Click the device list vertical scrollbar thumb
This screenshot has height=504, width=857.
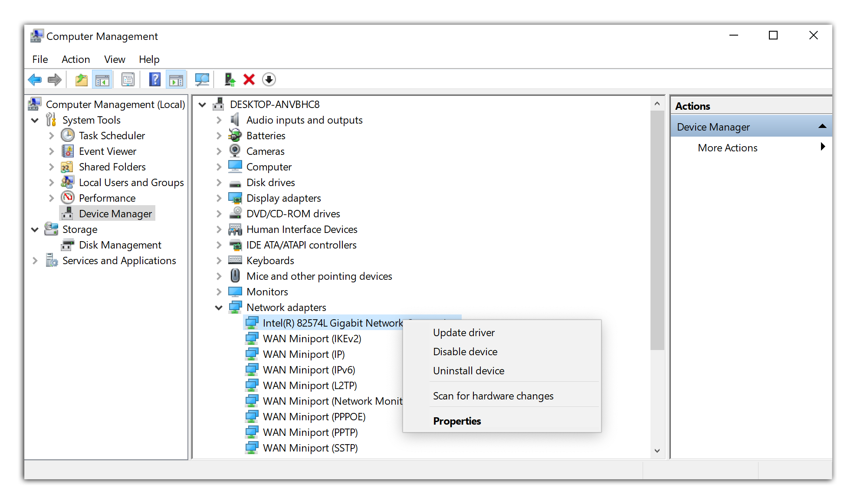657,230
